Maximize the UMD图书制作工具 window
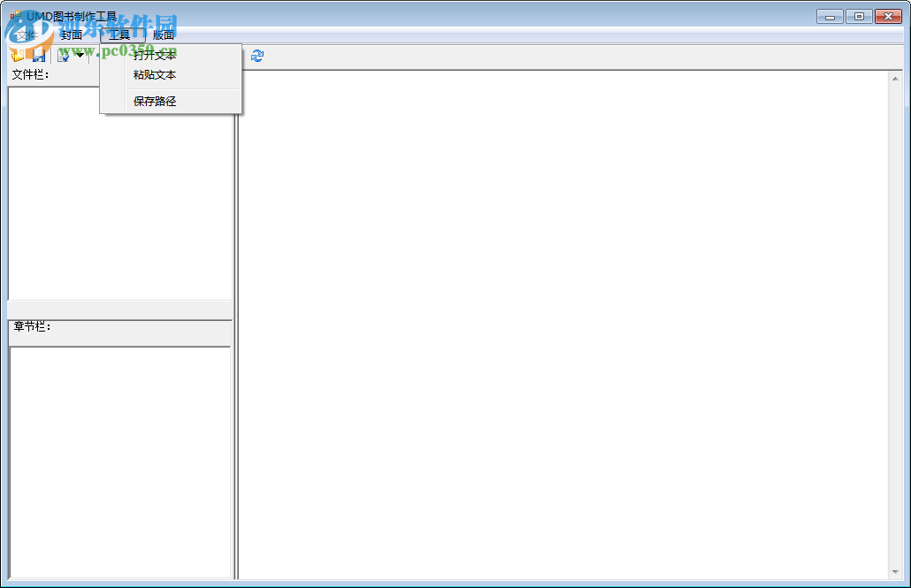Viewport: 911px width, 588px height. [x=859, y=17]
